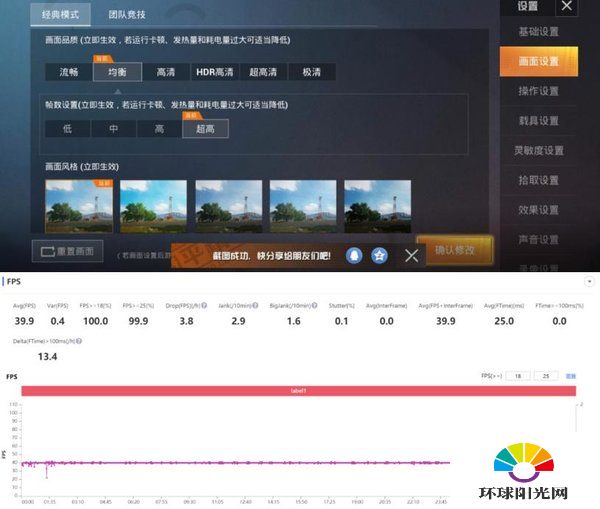Select the red label1 bar

tap(298, 391)
